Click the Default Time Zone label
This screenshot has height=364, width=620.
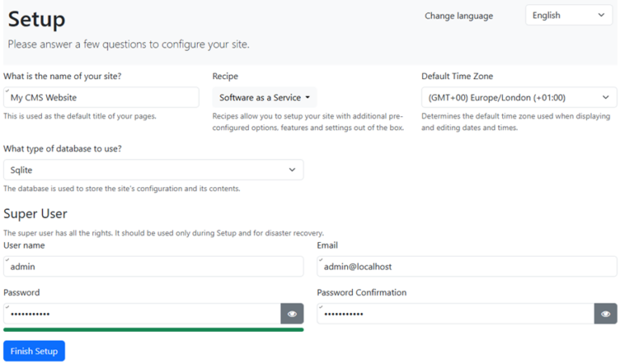point(457,77)
